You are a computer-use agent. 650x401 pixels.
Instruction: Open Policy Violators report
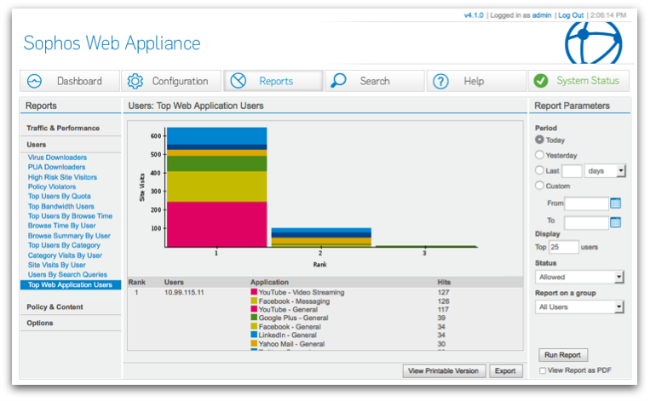pos(52,187)
